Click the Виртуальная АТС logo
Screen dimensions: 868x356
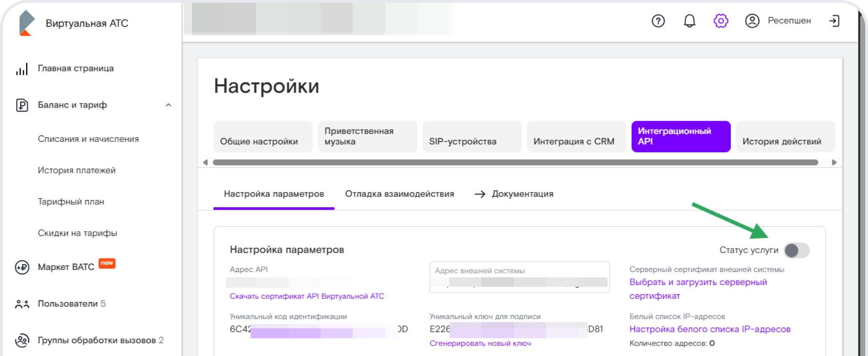pos(27,23)
